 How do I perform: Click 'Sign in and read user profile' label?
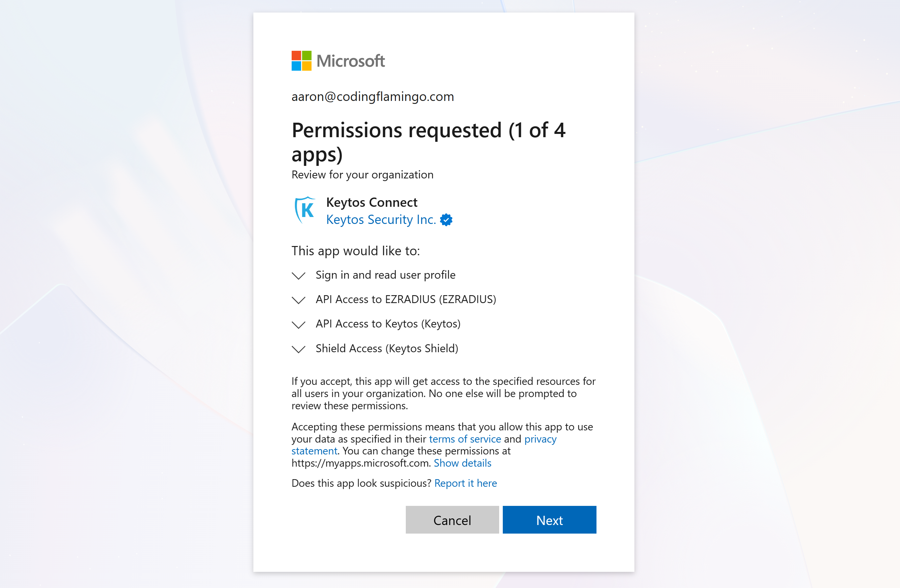385,275
